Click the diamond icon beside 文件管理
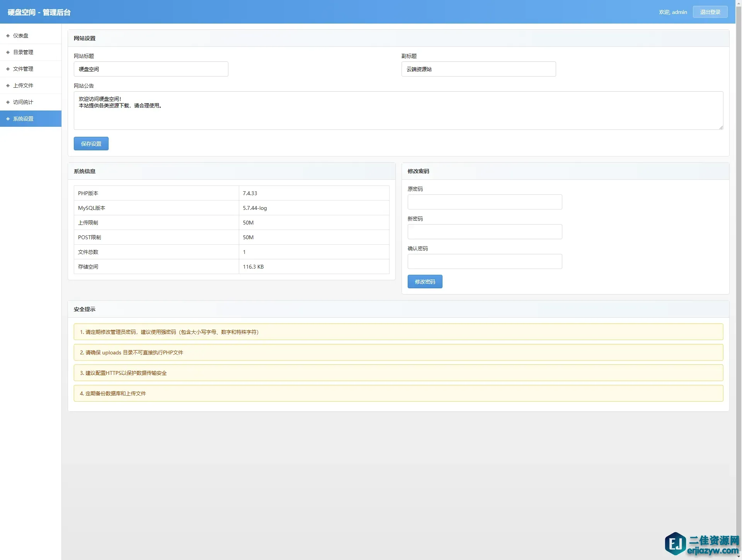Image resolution: width=742 pixels, height=560 pixels. tap(8, 69)
